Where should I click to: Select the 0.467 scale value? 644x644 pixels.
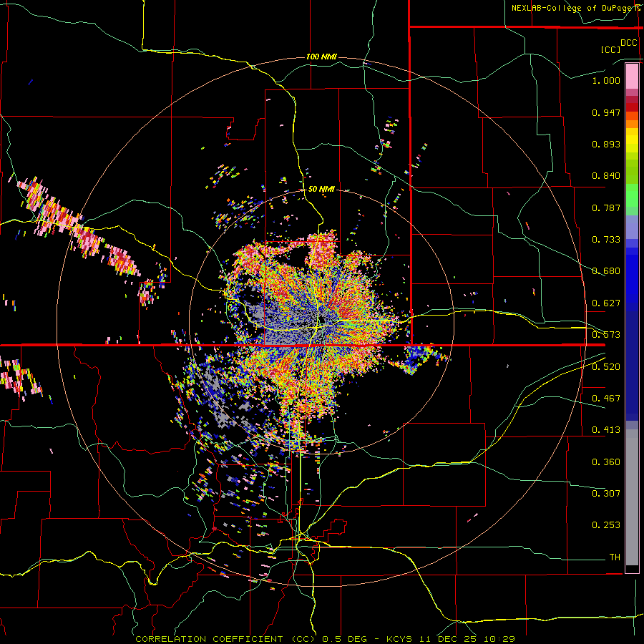tap(606, 399)
